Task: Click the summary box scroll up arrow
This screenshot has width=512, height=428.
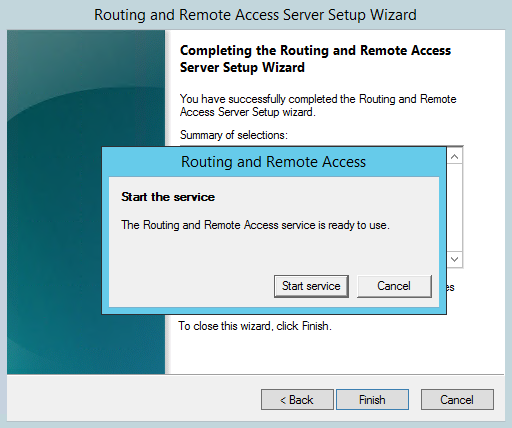Action: pos(455,156)
